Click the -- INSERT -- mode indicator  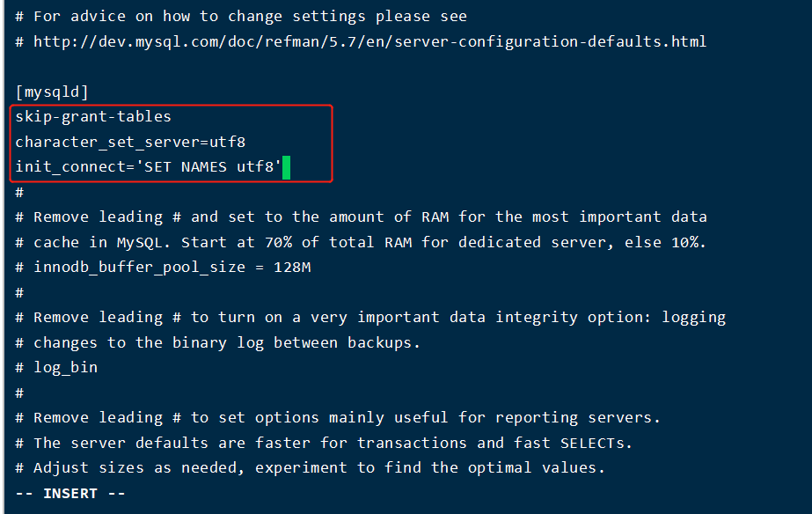click(70, 493)
